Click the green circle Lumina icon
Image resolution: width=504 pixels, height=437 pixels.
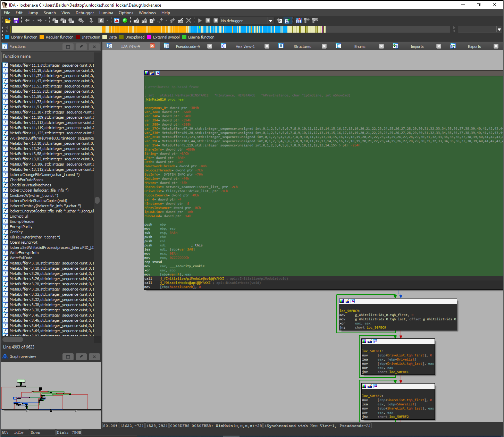tap(125, 21)
